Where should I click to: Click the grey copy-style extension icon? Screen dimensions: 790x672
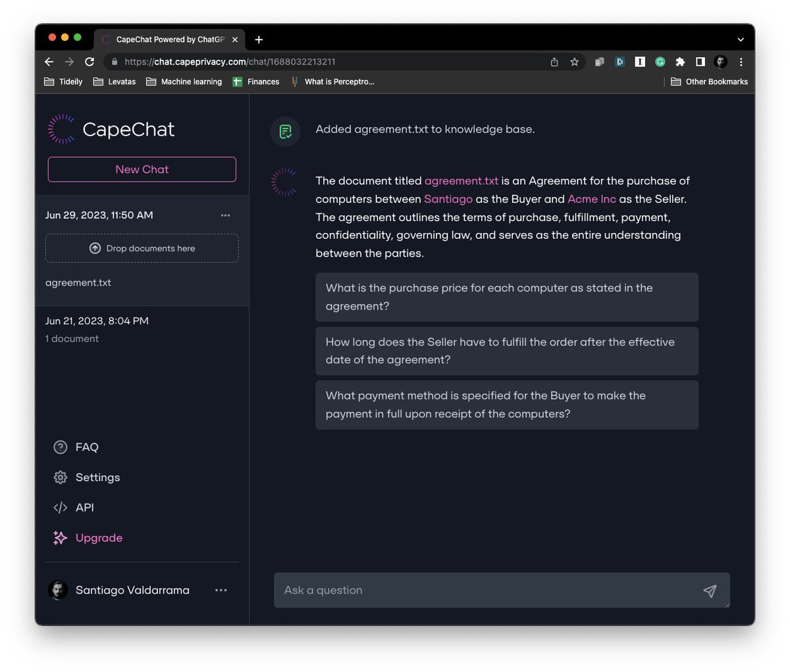click(600, 62)
